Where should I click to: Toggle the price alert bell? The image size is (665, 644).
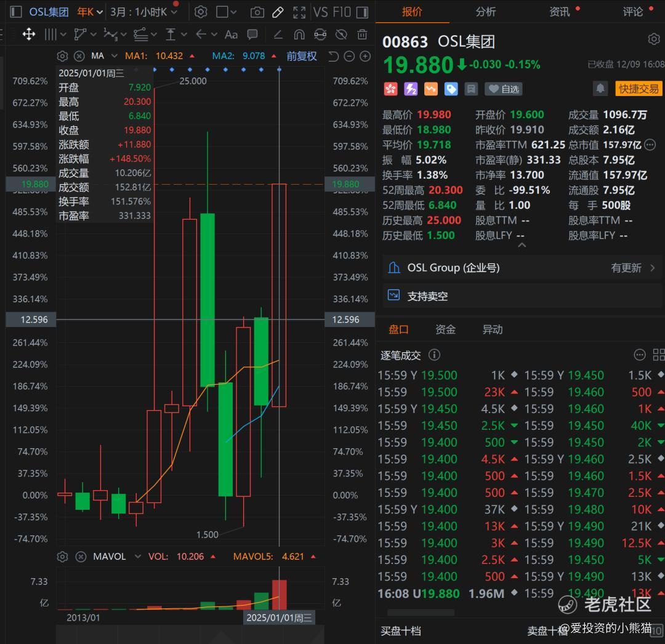point(600,89)
